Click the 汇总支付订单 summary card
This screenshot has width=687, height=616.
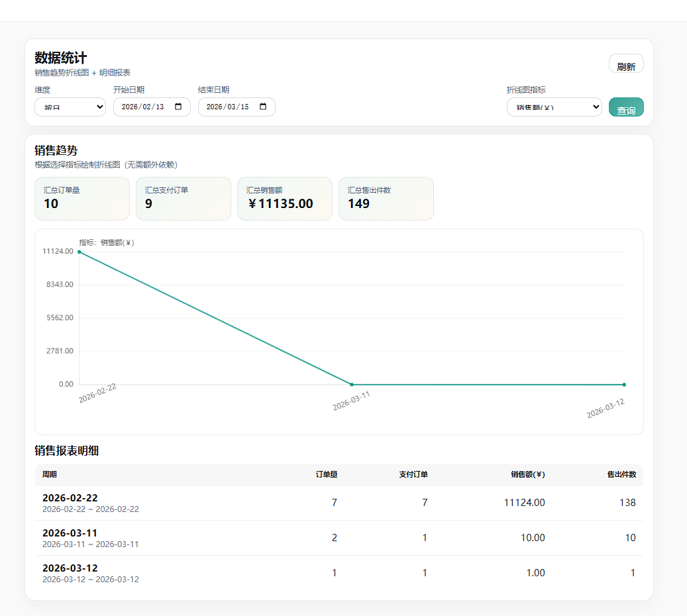(183, 199)
